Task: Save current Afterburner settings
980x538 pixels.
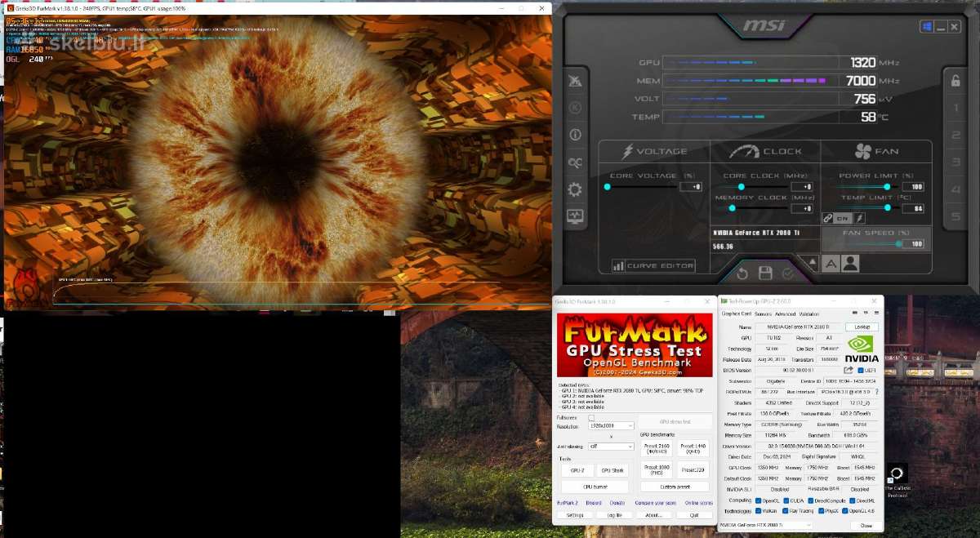Action: click(x=765, y=273)
